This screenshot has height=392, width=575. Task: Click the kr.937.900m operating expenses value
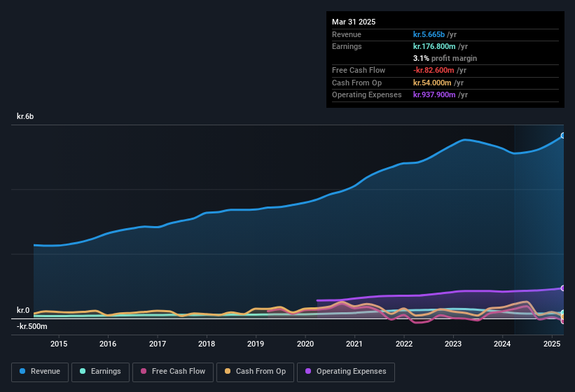[434, 95]
